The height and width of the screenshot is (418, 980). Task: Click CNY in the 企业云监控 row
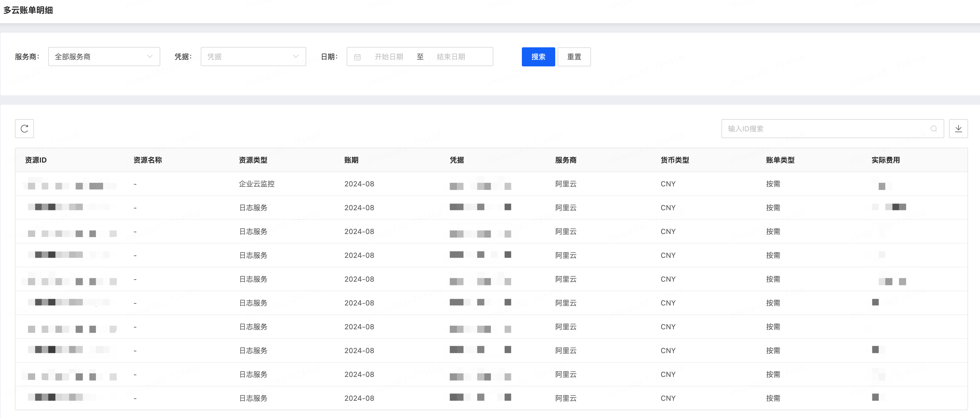pyautogui.click(x=668, y=184)
